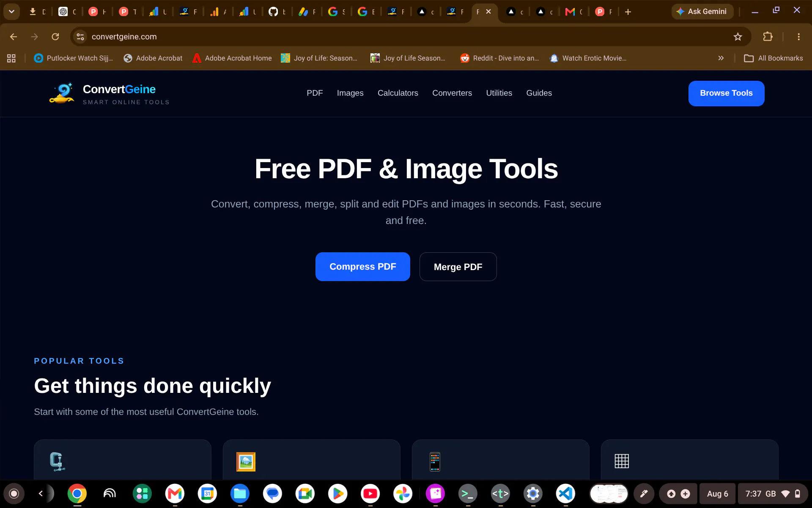
Task: Bookmark this tab with star icon
Action: tap(738, 37)
